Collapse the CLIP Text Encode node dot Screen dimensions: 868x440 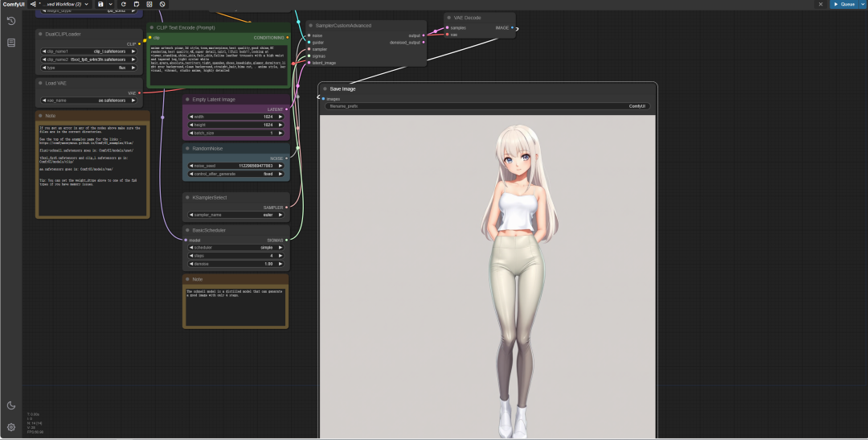pos(152,27)
